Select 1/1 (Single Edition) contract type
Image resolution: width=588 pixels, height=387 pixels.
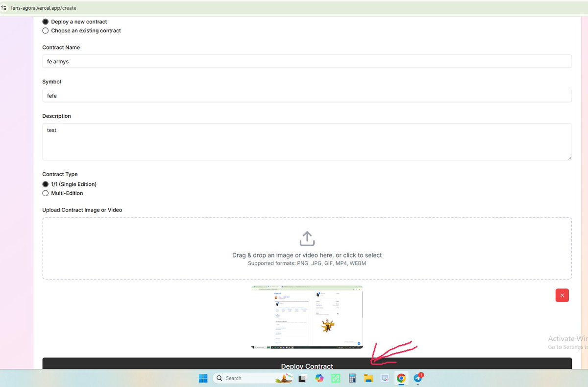point(46,184)
